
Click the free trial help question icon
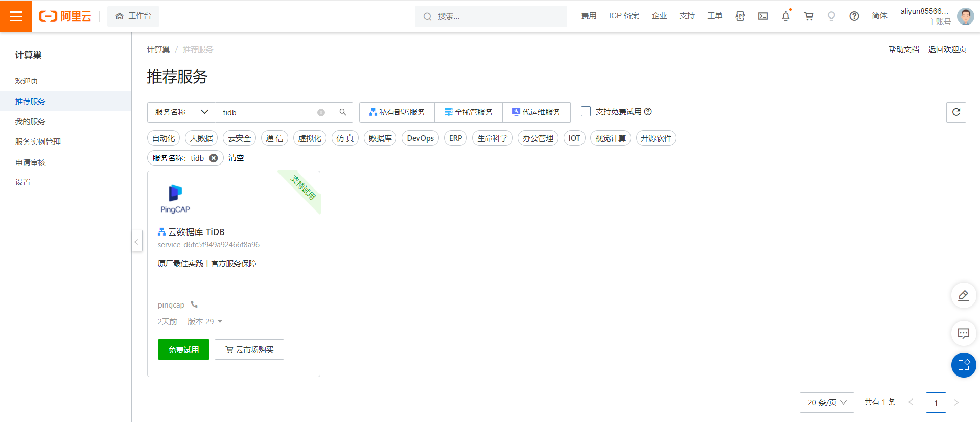coord(648,111)
